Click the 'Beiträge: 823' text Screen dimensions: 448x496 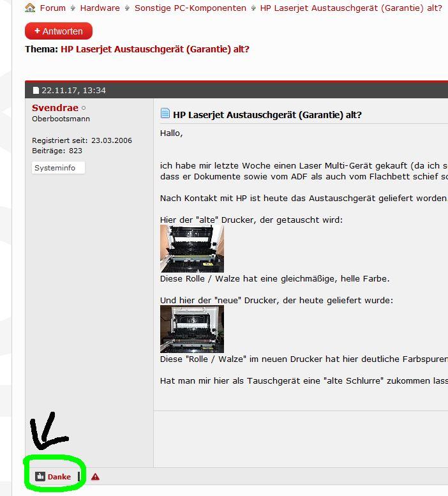[x=57, y=151]
